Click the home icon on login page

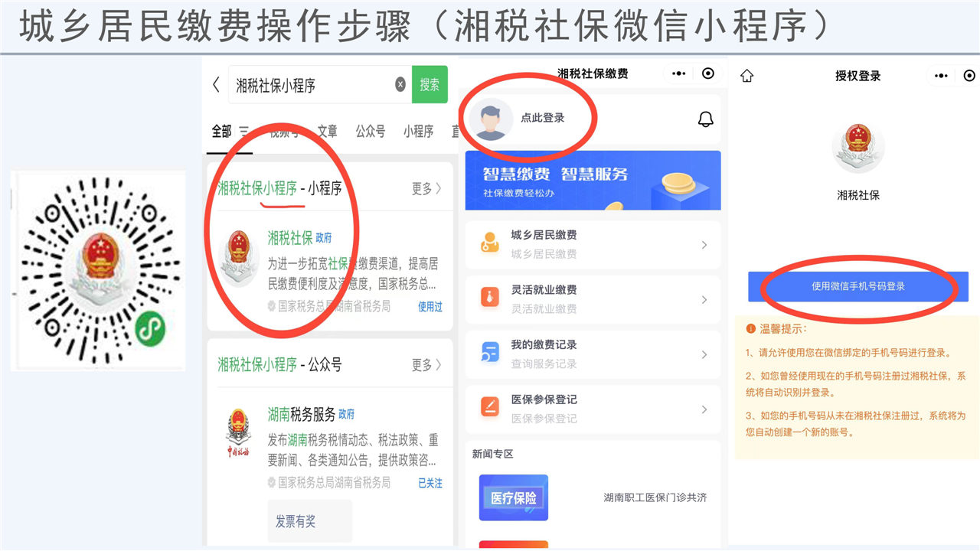747,76
